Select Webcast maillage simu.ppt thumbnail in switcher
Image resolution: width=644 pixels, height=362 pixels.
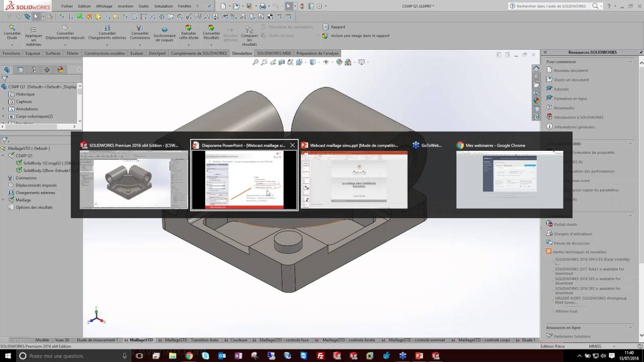pyautogui.click(x=354, y=180)
